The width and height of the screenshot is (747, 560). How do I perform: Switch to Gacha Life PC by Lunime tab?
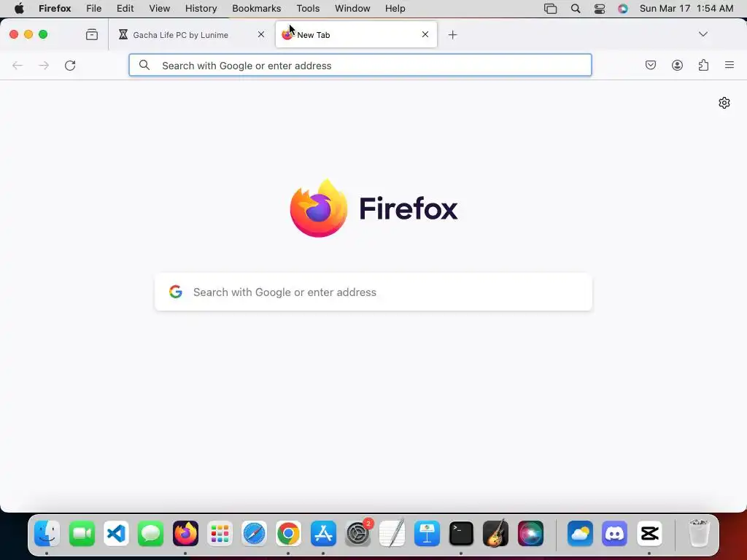pos(192,35)
